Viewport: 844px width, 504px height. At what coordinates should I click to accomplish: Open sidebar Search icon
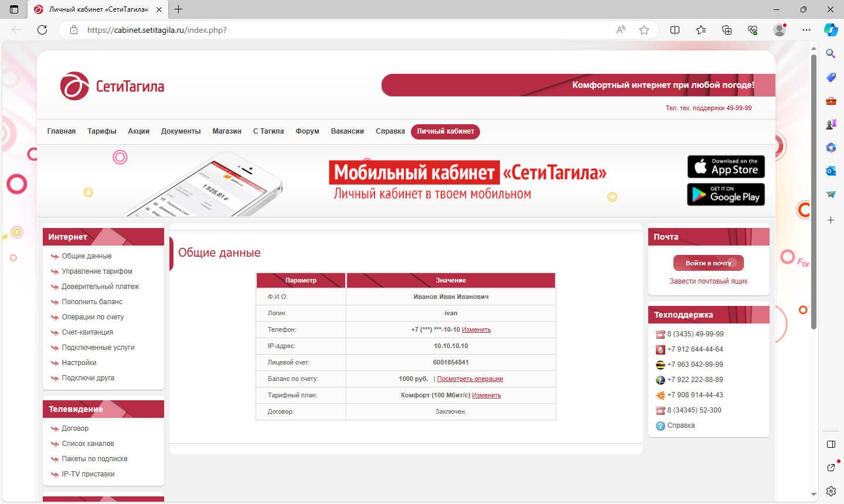click(831, 53)
